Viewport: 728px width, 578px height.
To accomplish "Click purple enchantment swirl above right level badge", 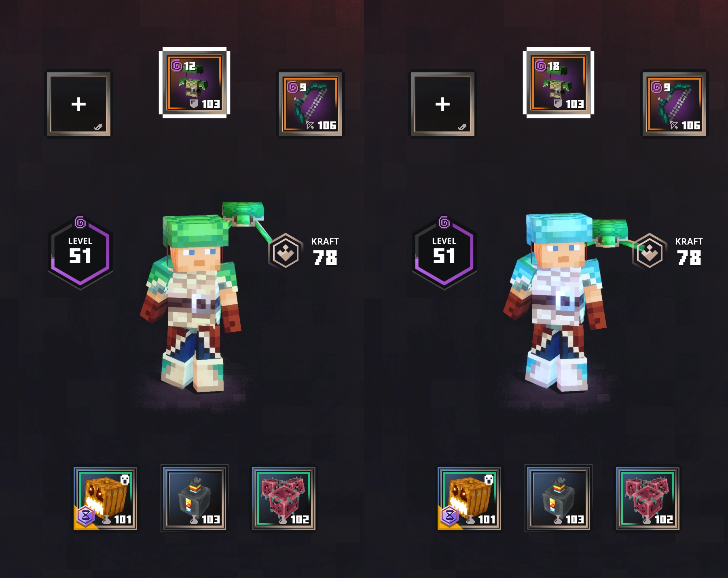I will click(444, 222).
